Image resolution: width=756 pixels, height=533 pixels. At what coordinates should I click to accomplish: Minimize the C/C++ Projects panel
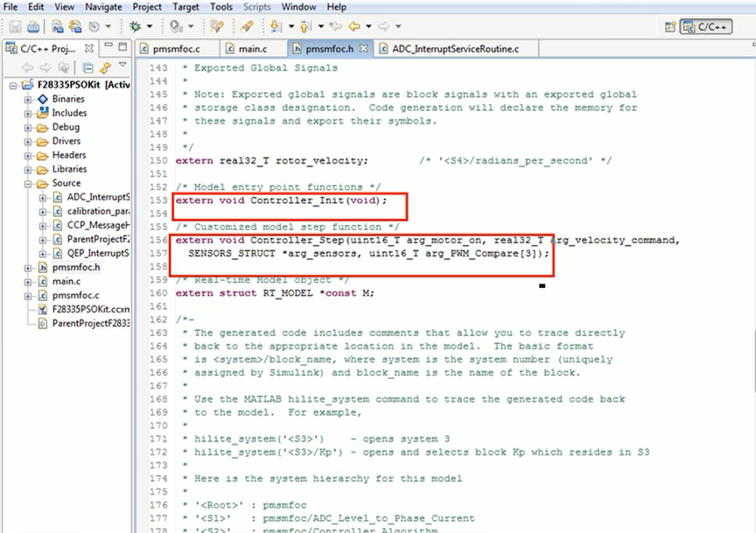pyautogui.click(x=108, y=45)
